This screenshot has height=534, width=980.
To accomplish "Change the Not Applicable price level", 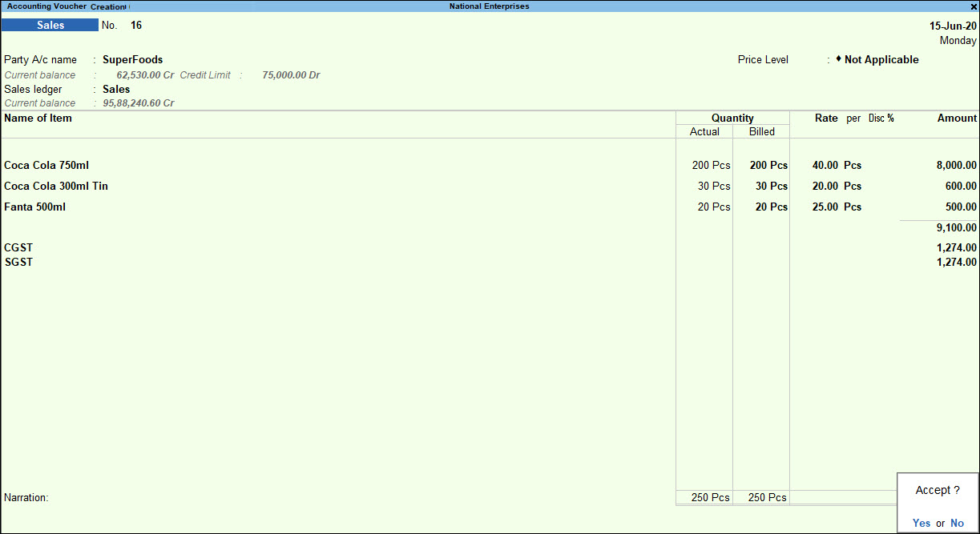I will [881, 59].
